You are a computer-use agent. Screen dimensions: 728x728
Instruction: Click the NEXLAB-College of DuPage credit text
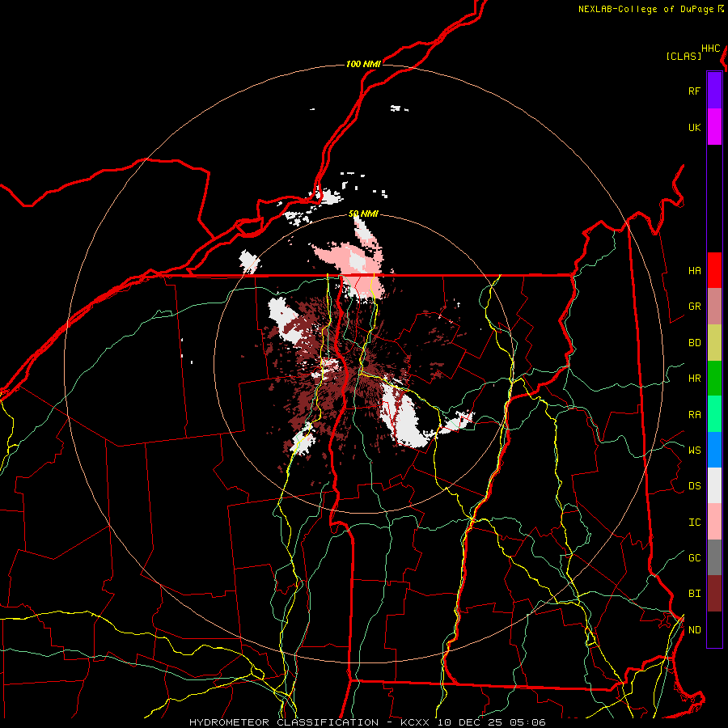point(645,9)
